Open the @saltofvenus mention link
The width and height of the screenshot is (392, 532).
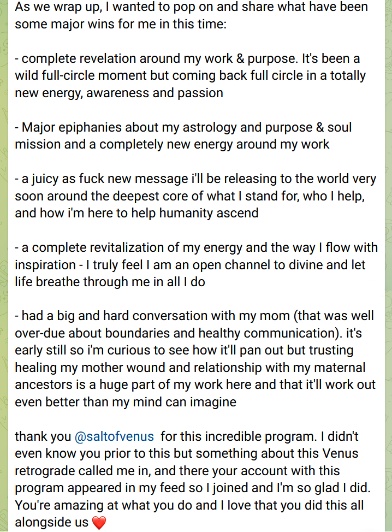(x=114, y=437)
